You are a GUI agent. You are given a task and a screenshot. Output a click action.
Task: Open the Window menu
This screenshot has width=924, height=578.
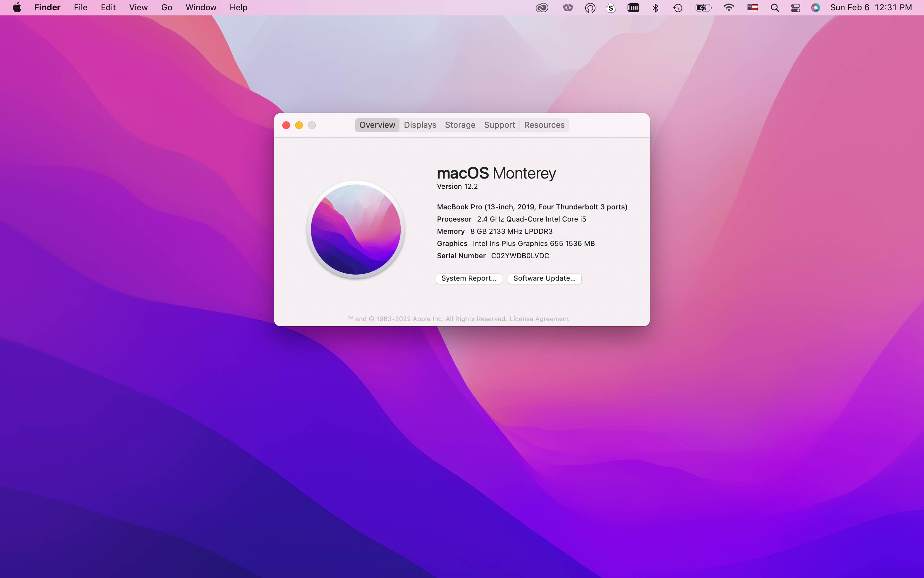click(201, 7)
